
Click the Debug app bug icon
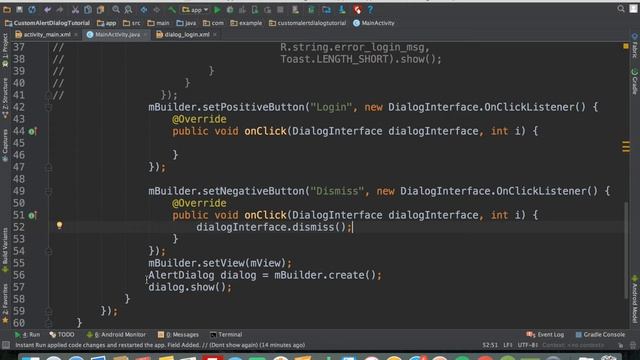click(230, 9)
